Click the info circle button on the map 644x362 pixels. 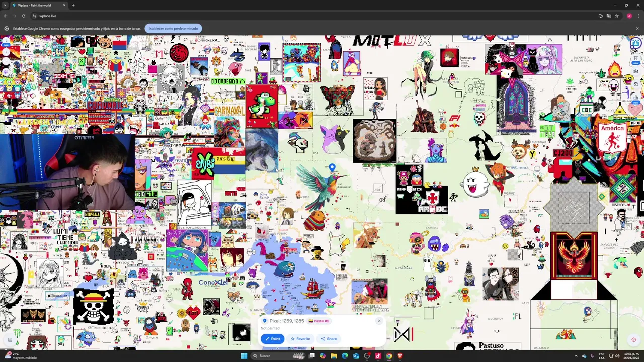click(7, 41)
